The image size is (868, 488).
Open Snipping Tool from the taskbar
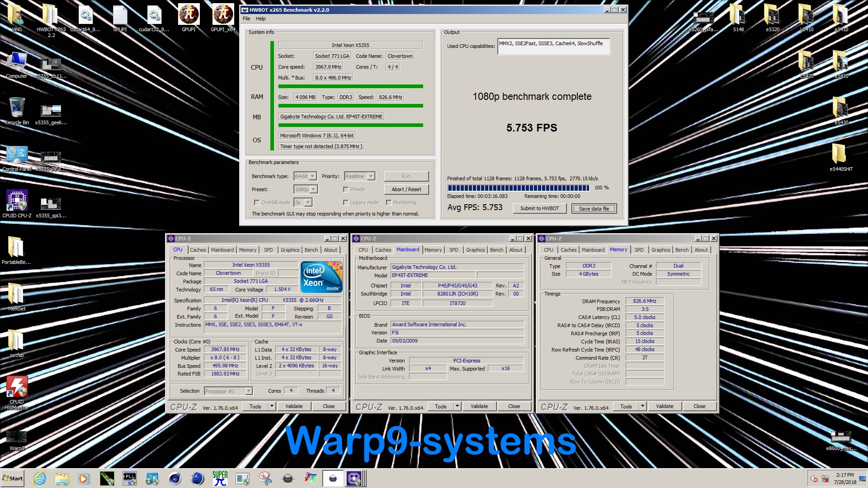point(265,479)
